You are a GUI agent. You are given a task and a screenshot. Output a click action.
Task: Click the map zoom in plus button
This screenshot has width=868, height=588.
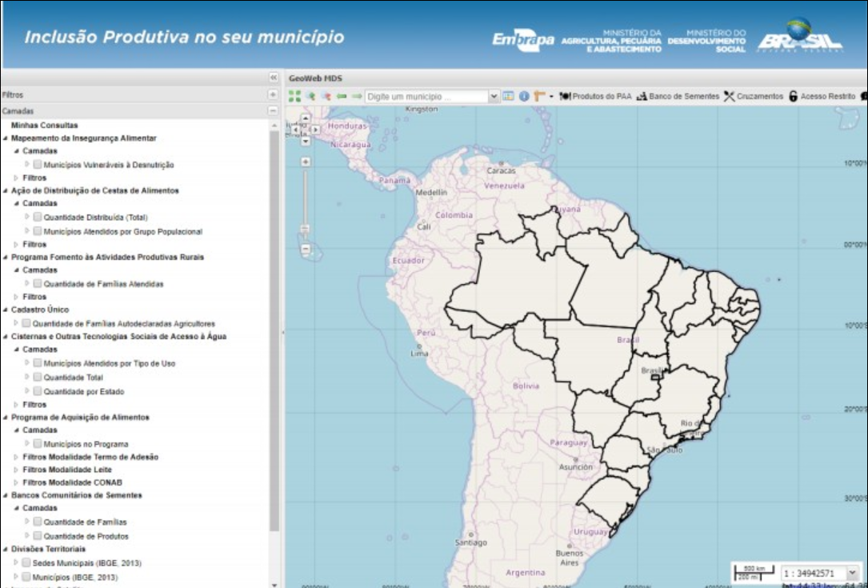click(x=305, y=162)
